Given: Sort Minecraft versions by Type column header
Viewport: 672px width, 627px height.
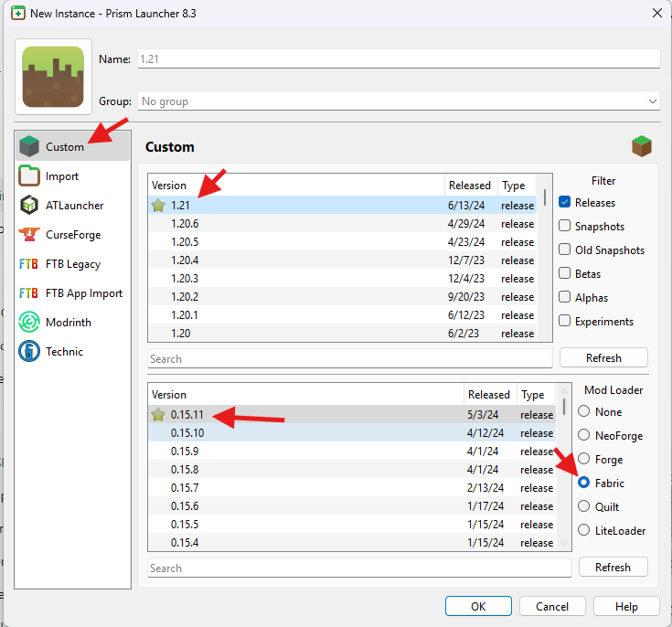Looking at the screenshot, I should (517, 186).
